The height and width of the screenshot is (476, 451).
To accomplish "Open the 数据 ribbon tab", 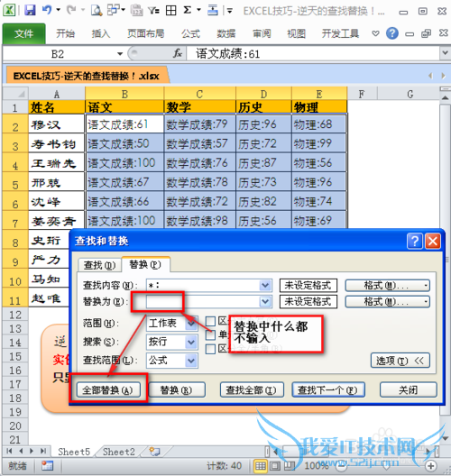I will tap(226, 33).
